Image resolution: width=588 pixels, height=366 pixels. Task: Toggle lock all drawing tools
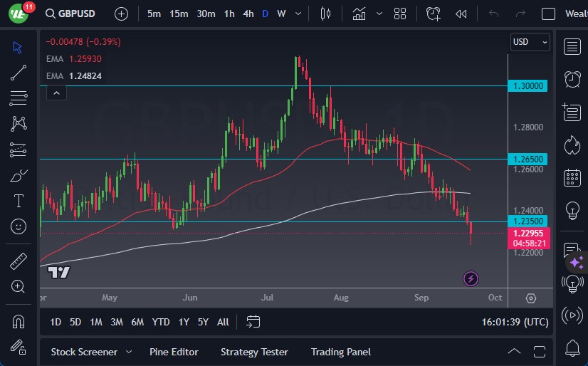[x=19, y=347]
